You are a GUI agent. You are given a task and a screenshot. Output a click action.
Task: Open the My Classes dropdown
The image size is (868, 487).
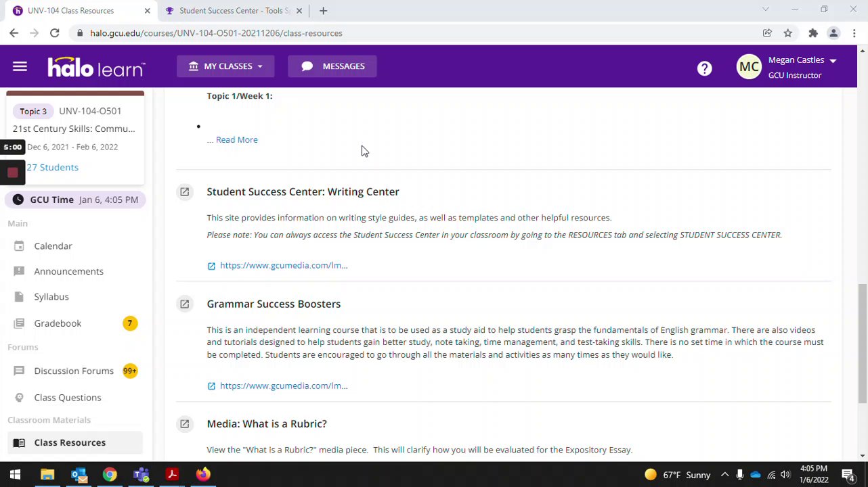tap(225, 66)
